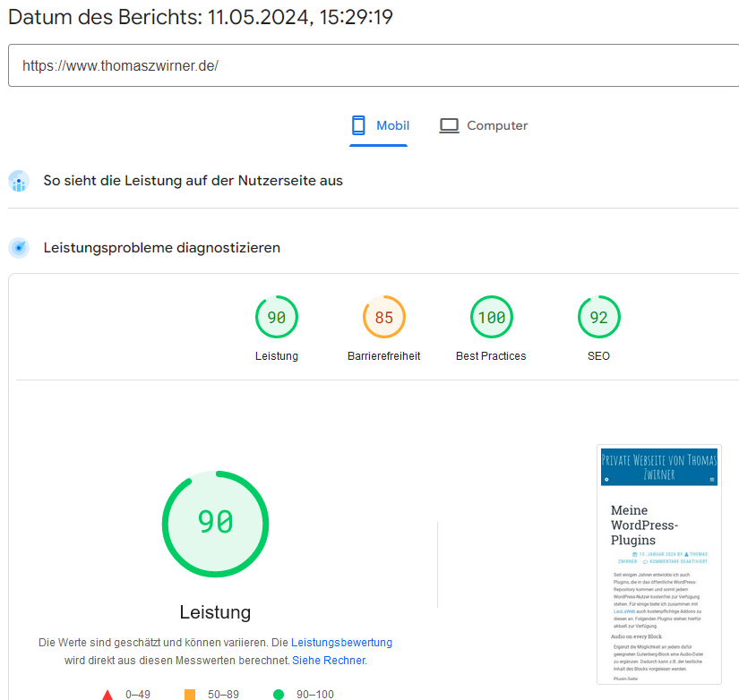The height and width of the screenshot is (700, 739).
Task: Open the 'Siehe Rechner' link
Action: coord(329,661)
